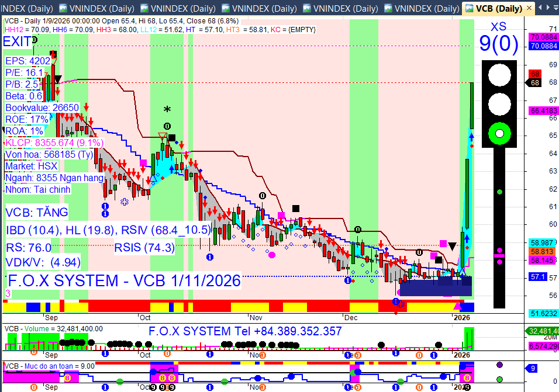
Task: Close the VCB (Daily) tab
Action: point(529,8)
